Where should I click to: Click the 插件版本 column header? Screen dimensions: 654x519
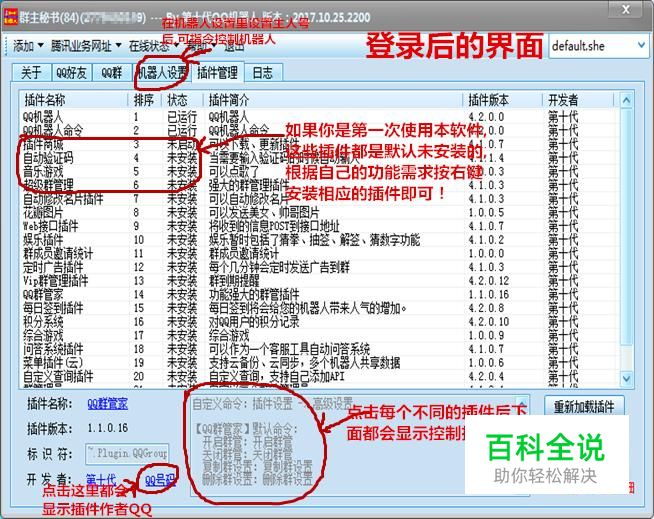tap(503, 100)
